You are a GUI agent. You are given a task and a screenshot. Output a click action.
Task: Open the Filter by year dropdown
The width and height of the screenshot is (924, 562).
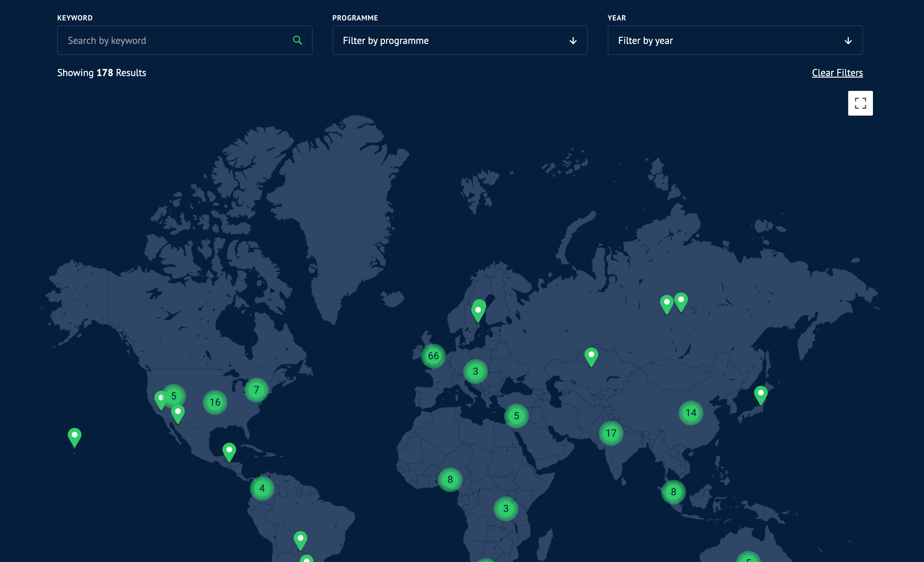[x=735, y=40]
